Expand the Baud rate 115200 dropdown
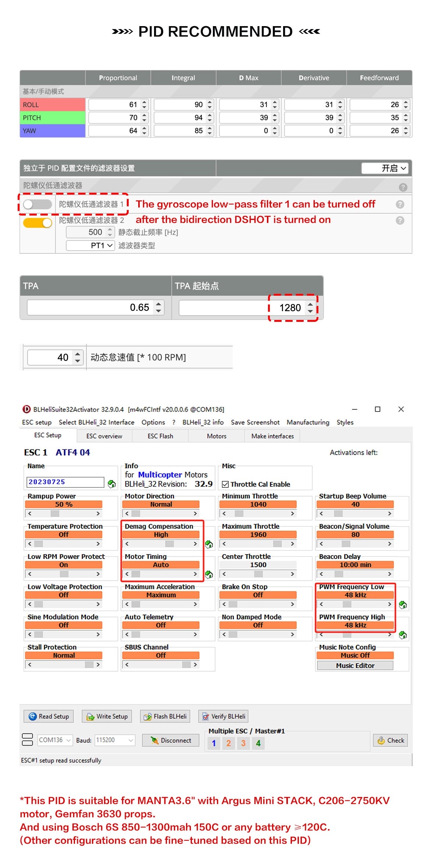 pos(115,740)
